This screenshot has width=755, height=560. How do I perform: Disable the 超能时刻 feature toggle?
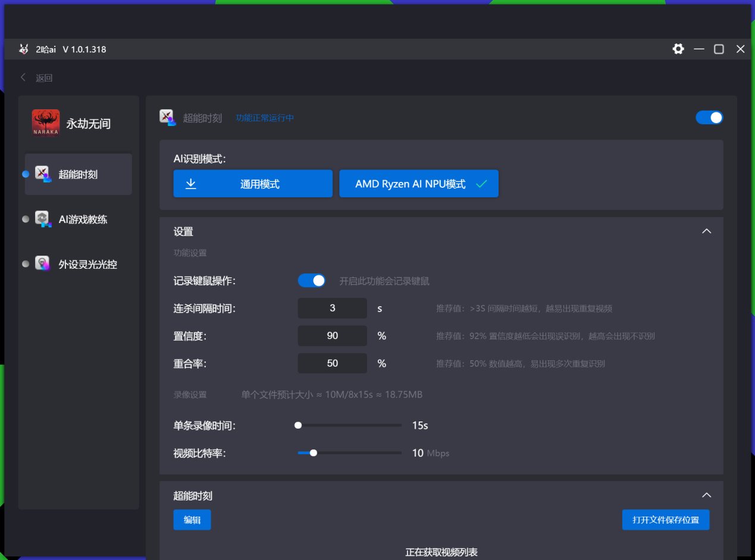click(709, 117)
